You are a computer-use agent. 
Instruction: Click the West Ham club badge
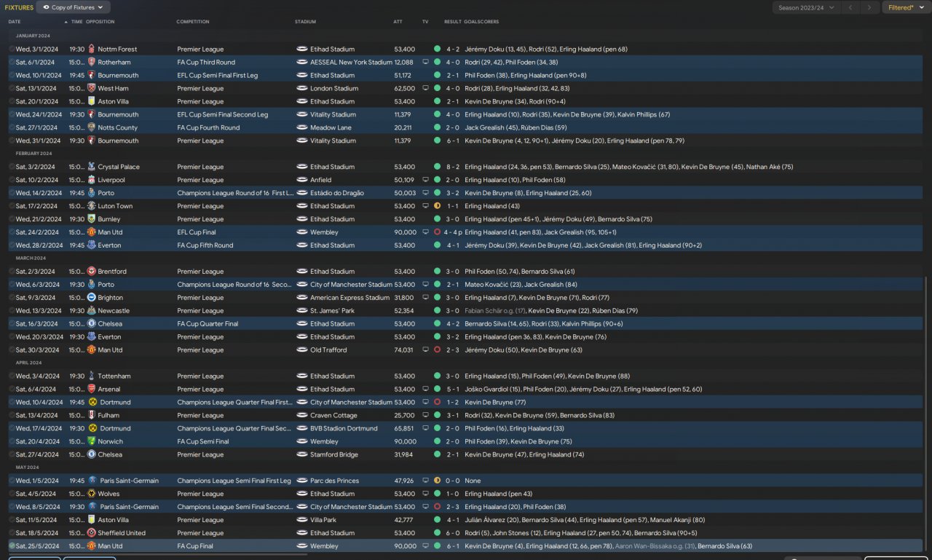[x=92, y=88]
